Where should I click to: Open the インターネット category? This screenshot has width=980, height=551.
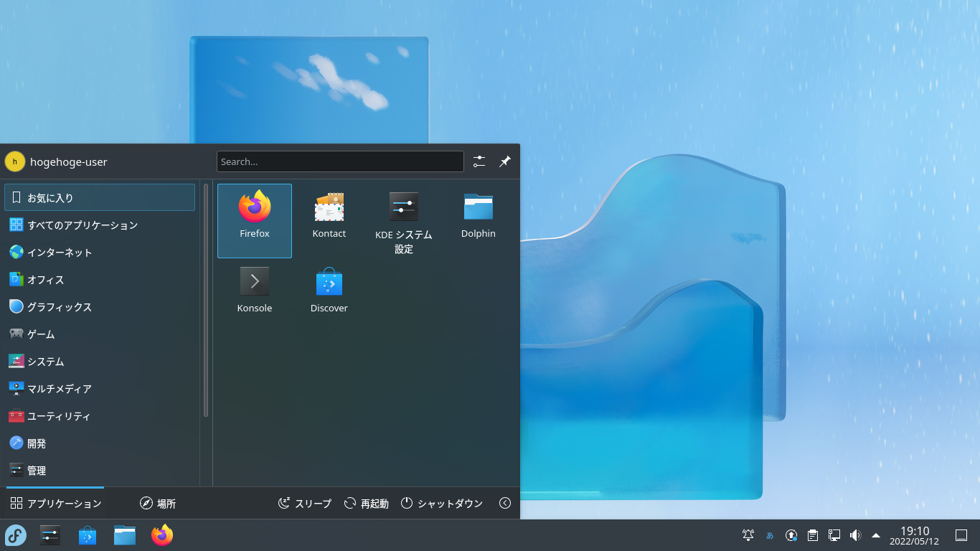pos(100,252)
